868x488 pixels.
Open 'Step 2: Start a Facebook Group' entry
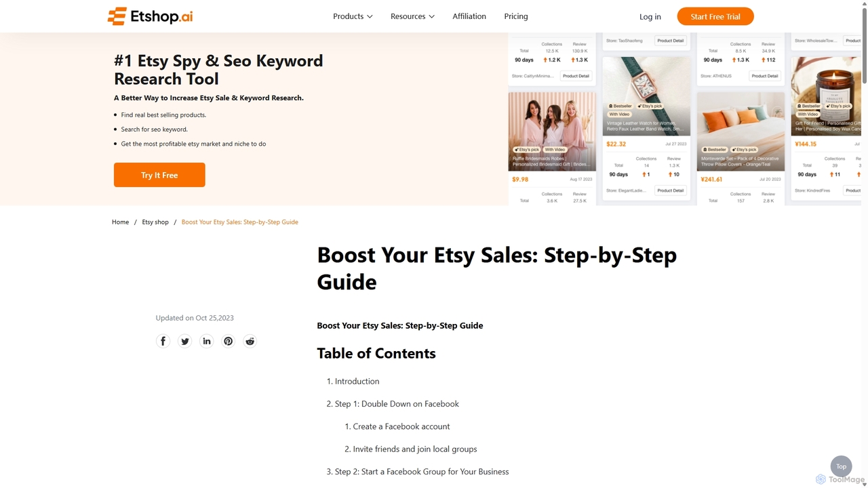[422, 472]
